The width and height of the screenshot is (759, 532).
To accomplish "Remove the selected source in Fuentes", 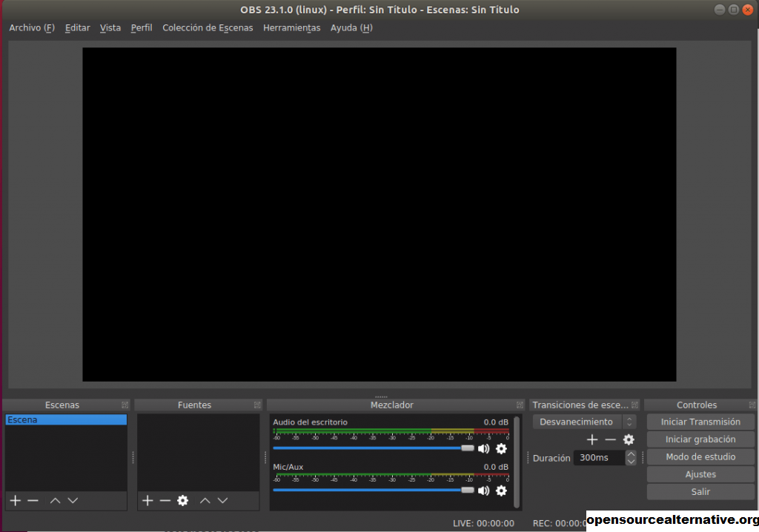I will [x=165, y=501].
